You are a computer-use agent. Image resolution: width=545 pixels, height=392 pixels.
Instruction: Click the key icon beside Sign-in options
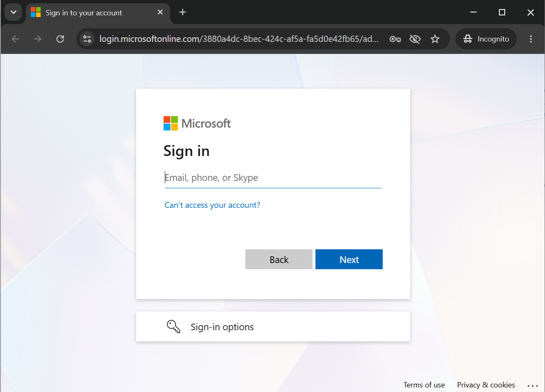click(174, 326)
